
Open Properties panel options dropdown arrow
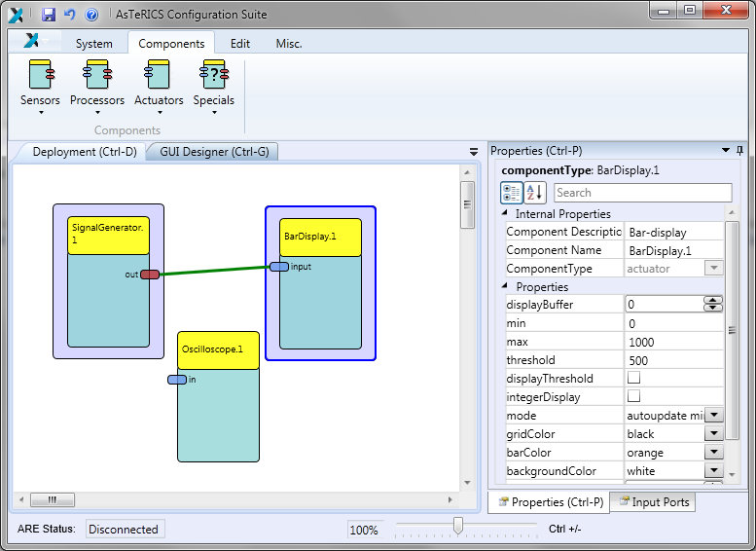coord(725,151)
